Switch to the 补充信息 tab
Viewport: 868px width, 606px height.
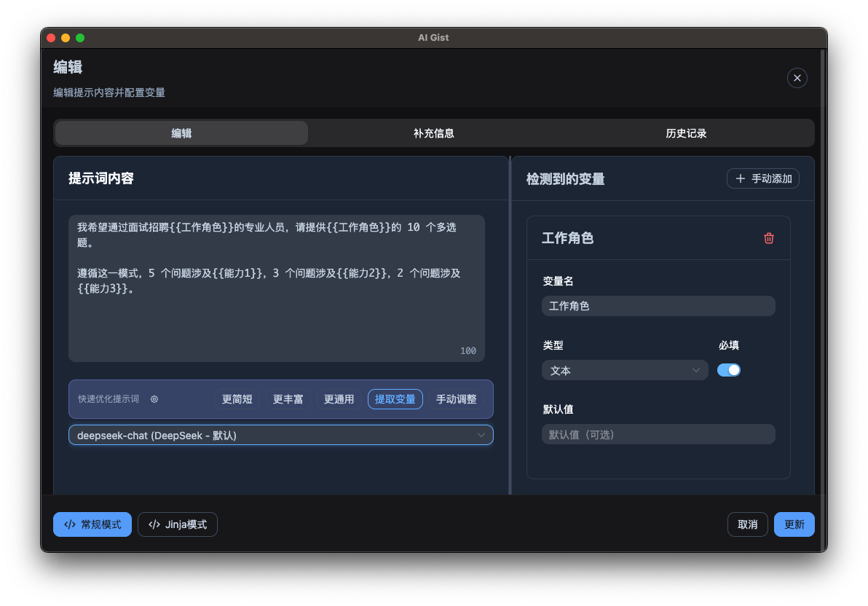point(433,133)
